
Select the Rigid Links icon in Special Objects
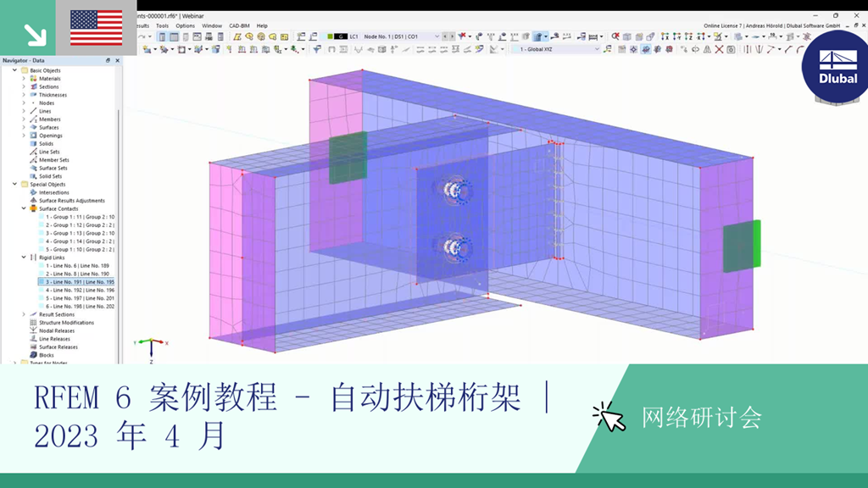pos(34,258)
